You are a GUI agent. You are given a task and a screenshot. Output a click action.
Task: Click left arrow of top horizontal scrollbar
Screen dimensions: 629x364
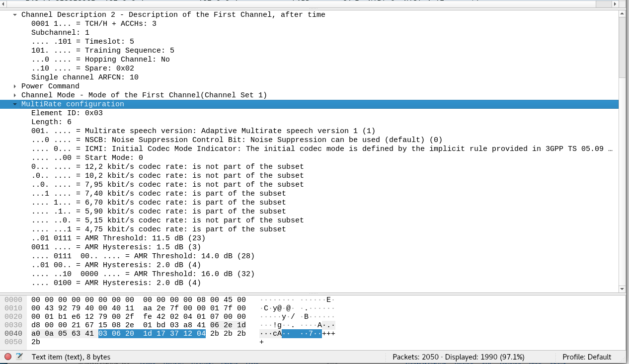(4, 3)
